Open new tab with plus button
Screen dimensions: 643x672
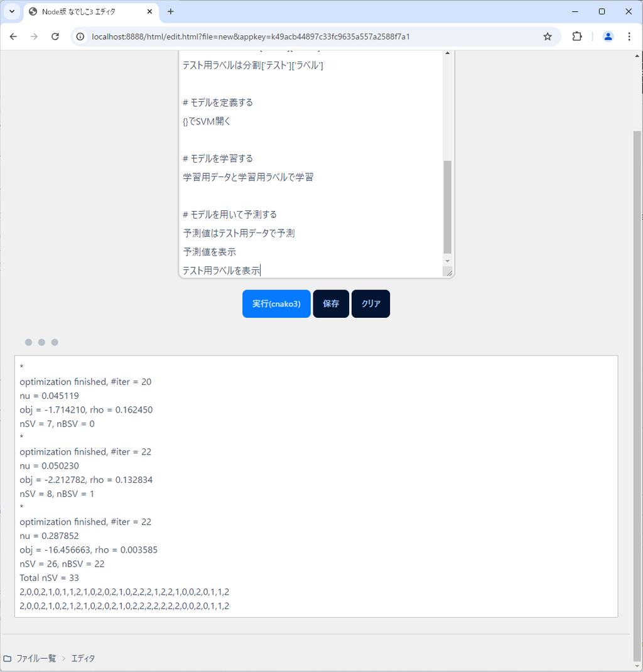(171, 11)
